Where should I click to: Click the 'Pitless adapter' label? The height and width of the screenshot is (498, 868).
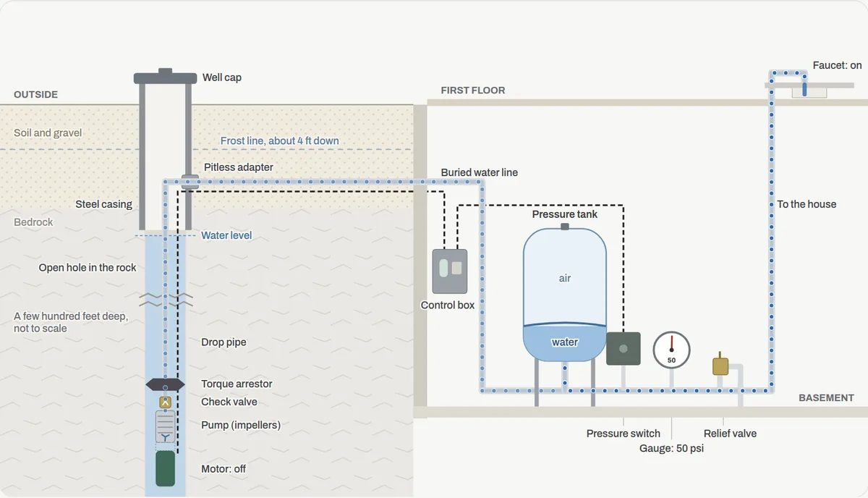tap(239, 167)
